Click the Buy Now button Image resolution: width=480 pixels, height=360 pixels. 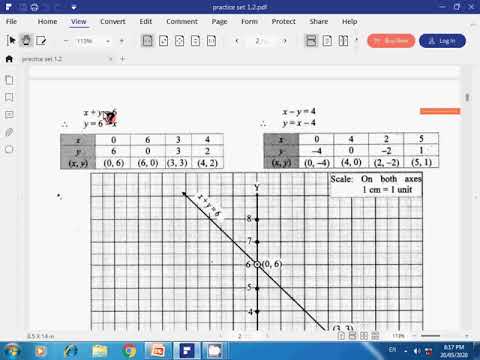click(x=391, y=41)
